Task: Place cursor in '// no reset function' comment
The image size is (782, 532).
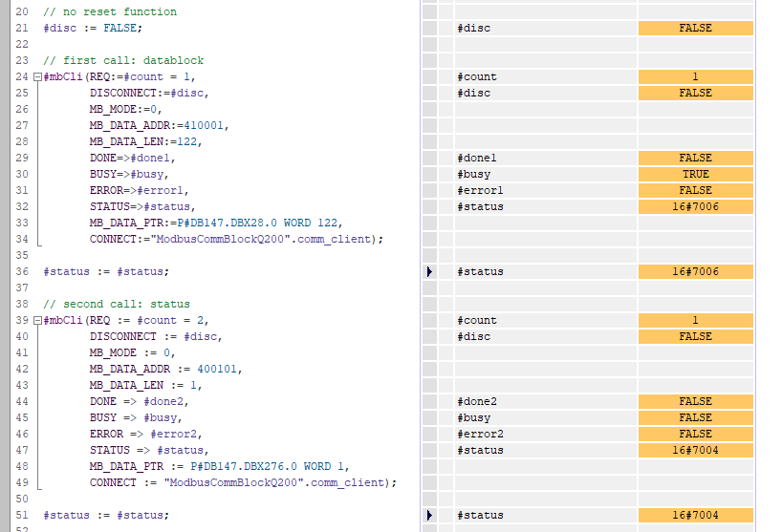Action: tap(110, 11)
